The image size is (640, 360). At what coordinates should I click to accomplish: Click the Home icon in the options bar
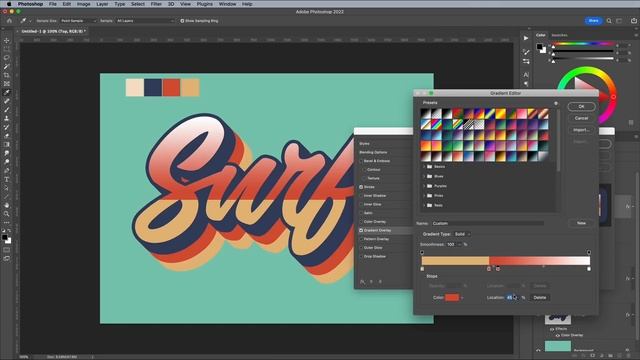click(x=9, y=20)
